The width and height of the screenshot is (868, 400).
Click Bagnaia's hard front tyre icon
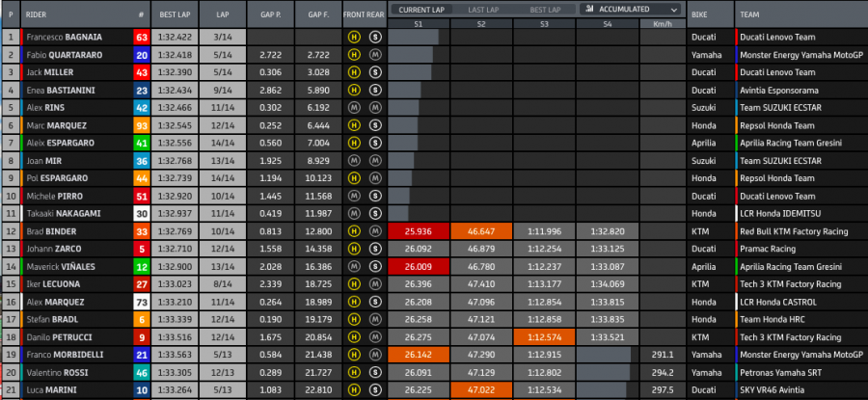click(x=354, y=38)
